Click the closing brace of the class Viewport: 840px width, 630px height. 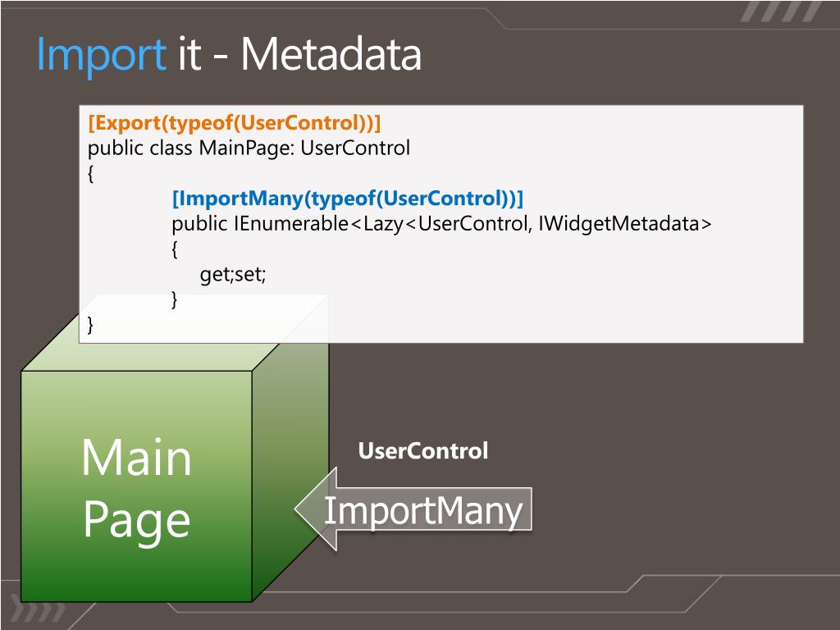tap(90, 325)
